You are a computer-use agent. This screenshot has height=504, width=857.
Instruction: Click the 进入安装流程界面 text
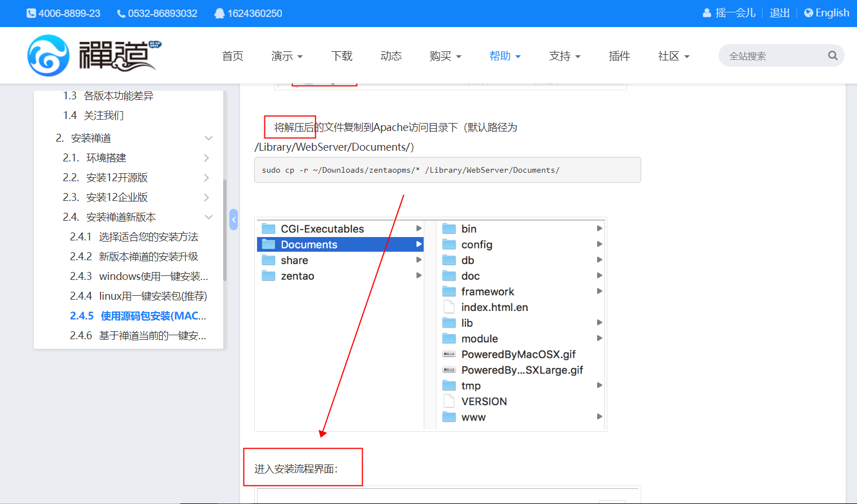click(x=296, y=469)
